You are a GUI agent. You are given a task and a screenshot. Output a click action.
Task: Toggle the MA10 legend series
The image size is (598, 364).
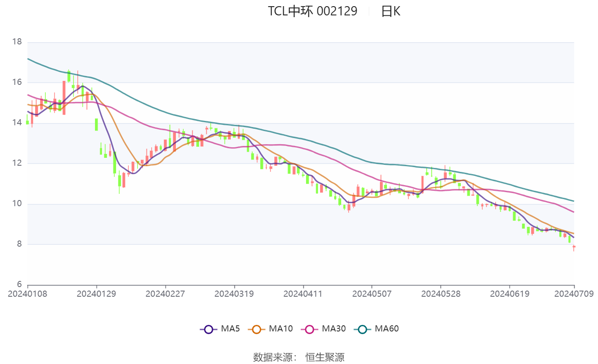coord(270,328)
